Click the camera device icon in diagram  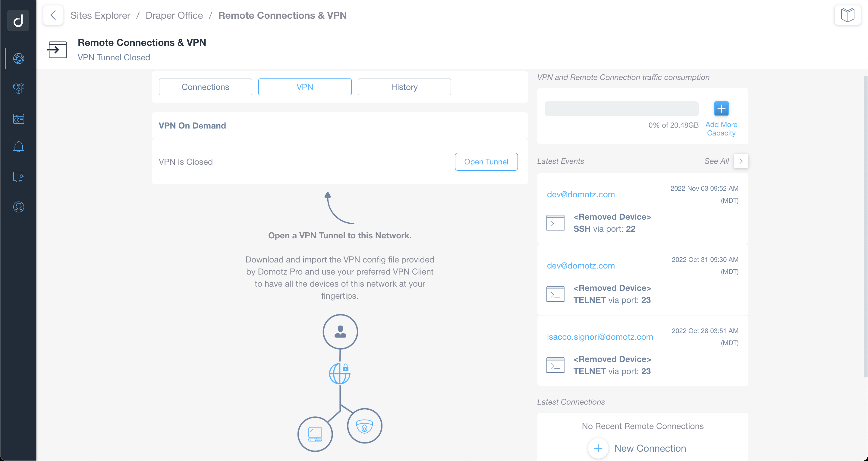365,426
